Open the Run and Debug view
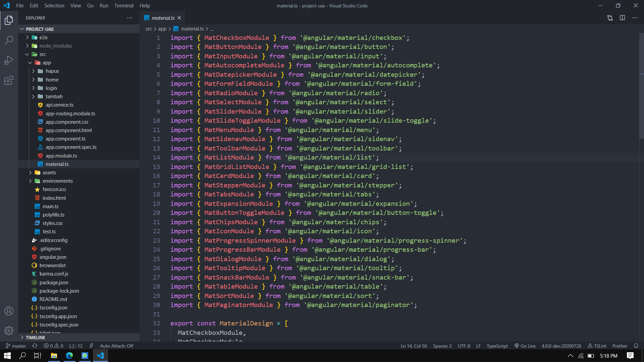The image size is (644, 362). tap(9, 60)
